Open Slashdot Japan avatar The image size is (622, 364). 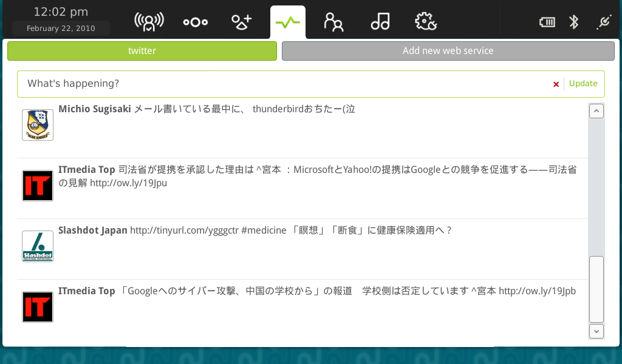point(38,246)
